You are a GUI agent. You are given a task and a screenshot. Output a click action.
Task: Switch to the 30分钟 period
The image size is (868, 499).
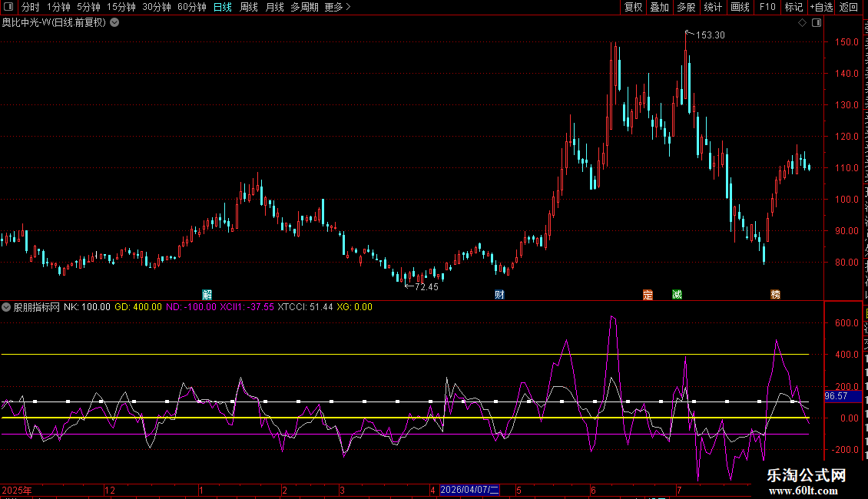tap(157, 7)
